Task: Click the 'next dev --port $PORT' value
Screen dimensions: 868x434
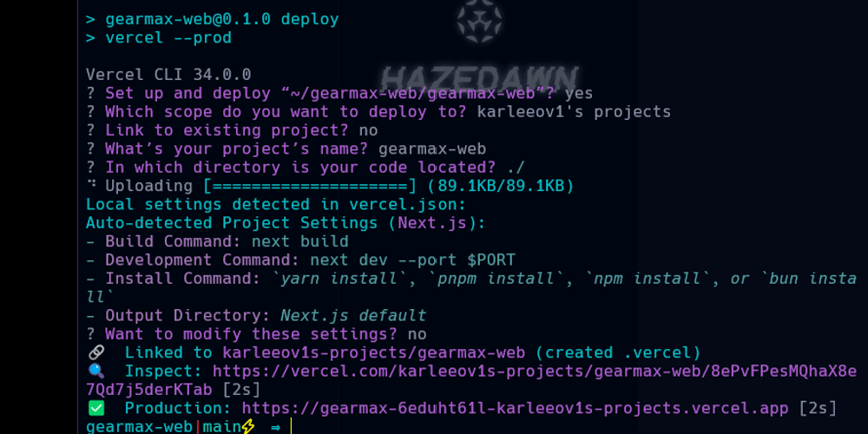Action: click(x=412, y=260)
